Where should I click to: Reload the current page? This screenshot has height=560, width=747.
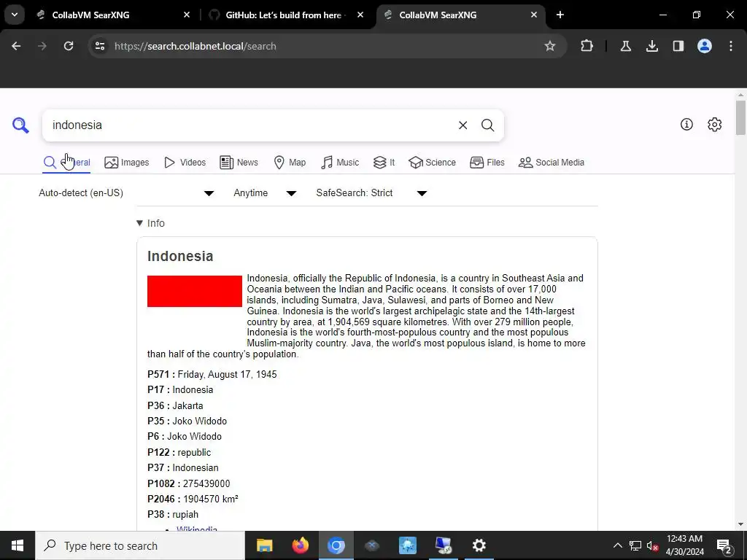[69, 46]
